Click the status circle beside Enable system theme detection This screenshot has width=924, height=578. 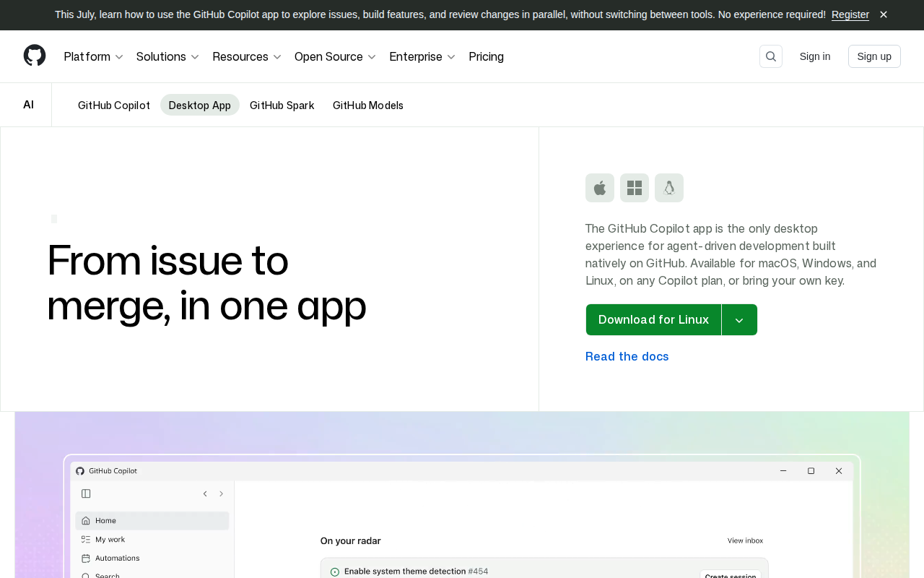pos(335,571)
